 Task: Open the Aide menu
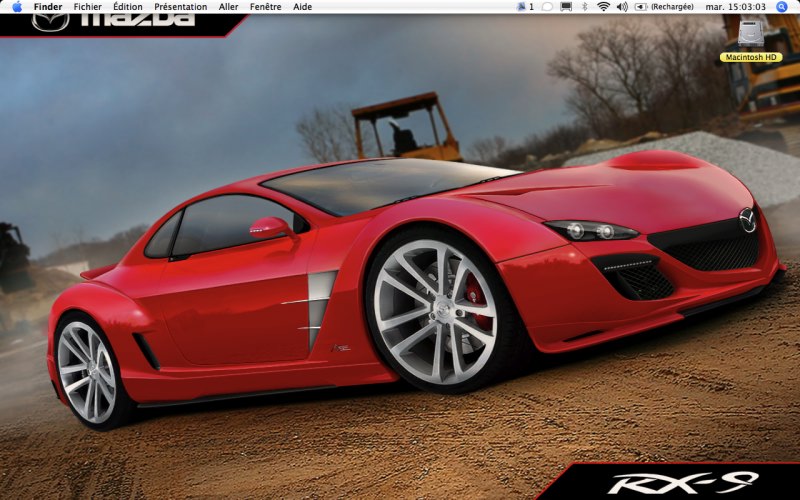pos(303,6)
